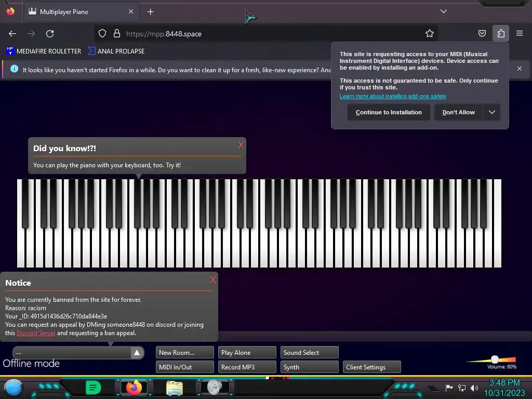Reload the Multiplayer Piano page
Image resolution: width=532 pixels, height=399 pixels.
click(50, 34)
